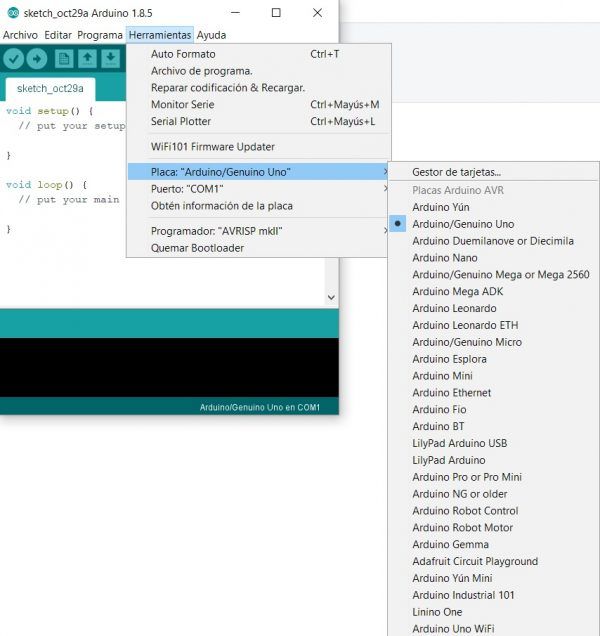This screenshot has width=600, height=636.
Task: Select the sketch_oct29a tab
Action: coord(50,88)
